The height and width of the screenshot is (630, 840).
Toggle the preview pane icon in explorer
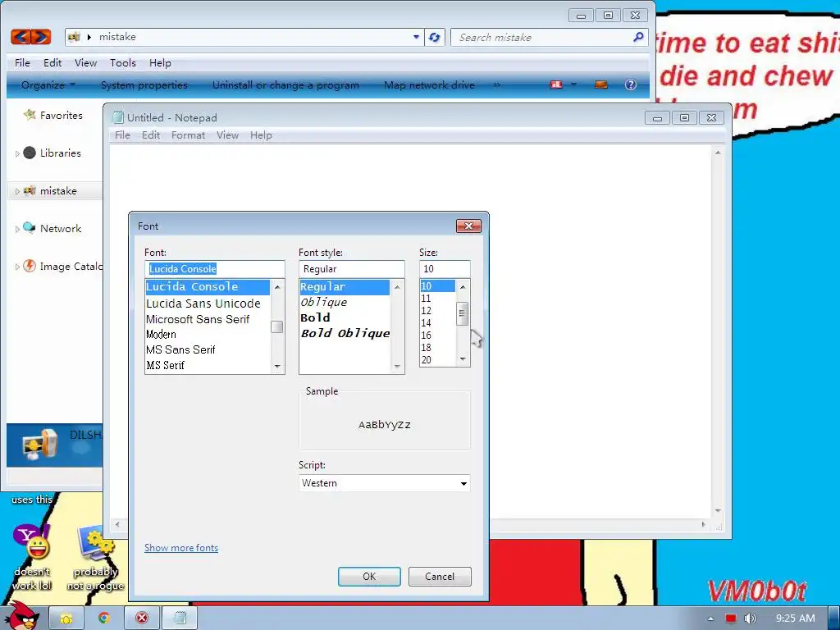[x=601, y=84]
